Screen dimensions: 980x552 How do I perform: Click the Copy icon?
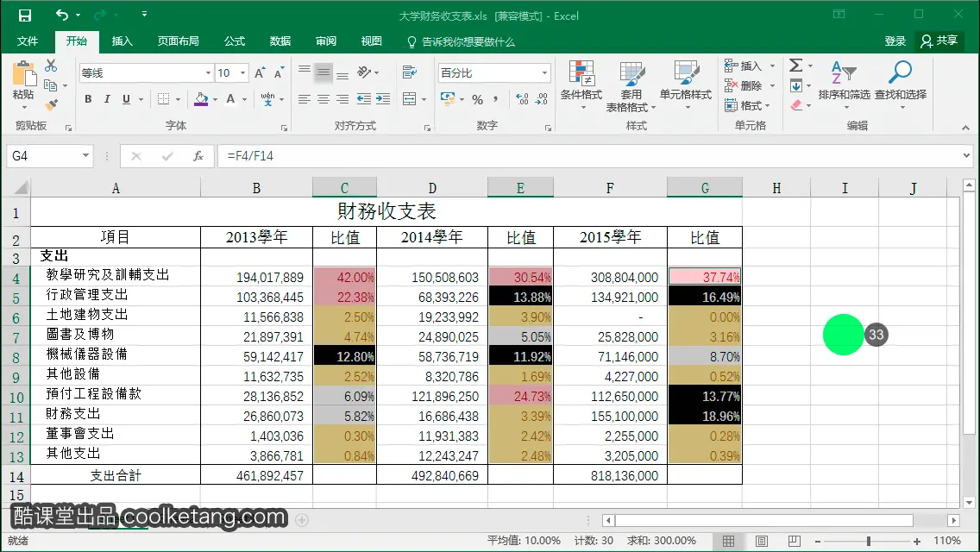[51, 85]
